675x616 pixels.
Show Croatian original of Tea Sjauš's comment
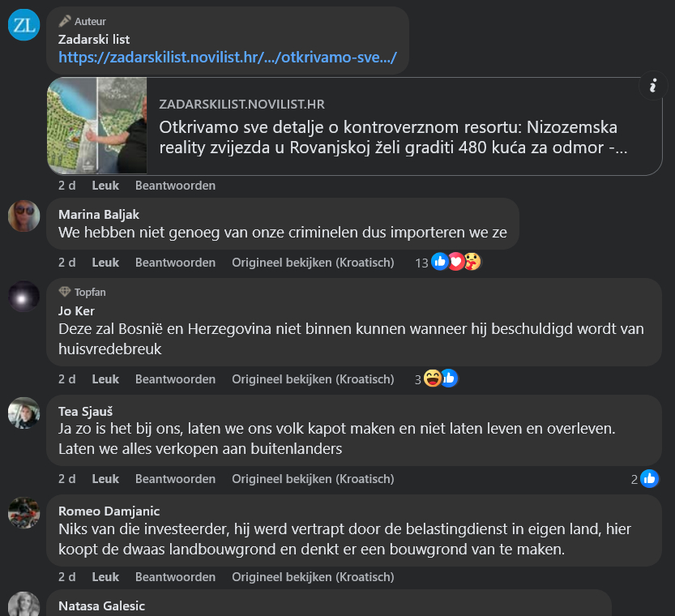coord(313,479)
